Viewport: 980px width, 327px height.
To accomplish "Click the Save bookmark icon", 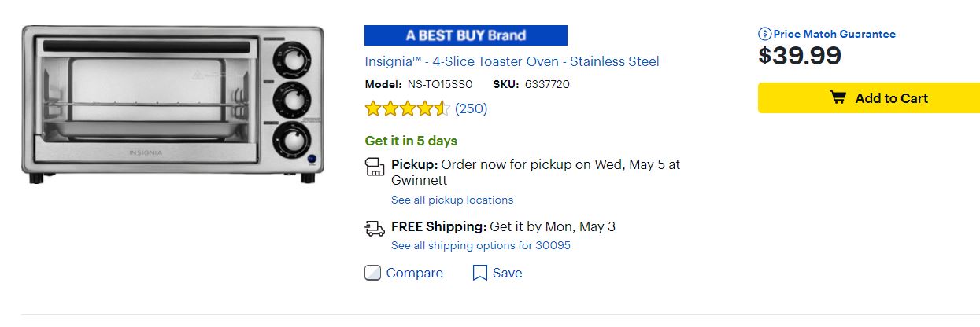I will (479, 274).
